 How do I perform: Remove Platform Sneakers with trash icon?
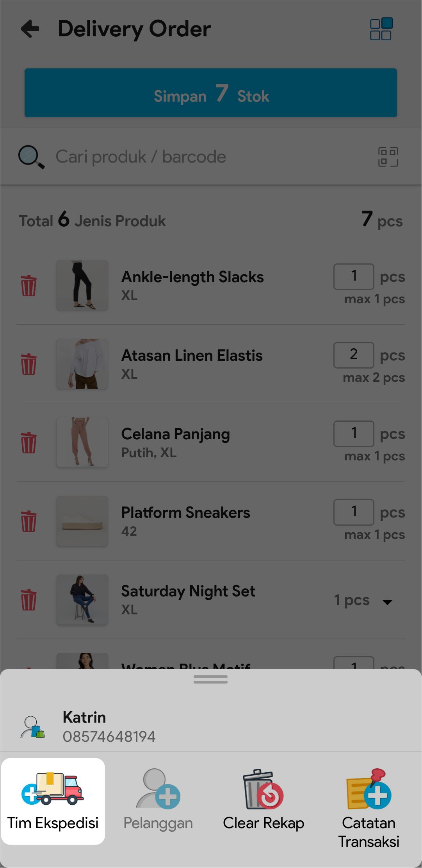click(x=28, y=521)
